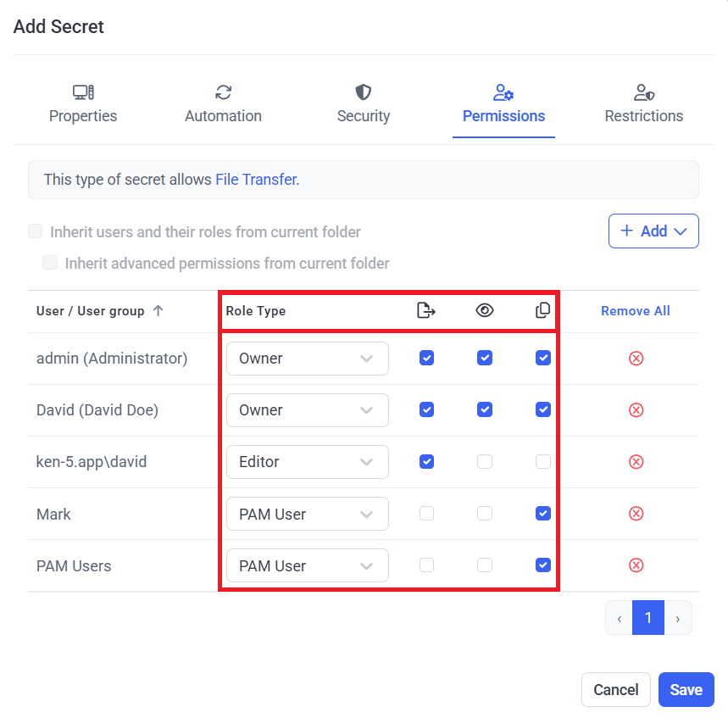728x718 pixels.
Task: Delete the ken-5.app\david permission row
Action: pyautogui.click(x=636, y=462)
